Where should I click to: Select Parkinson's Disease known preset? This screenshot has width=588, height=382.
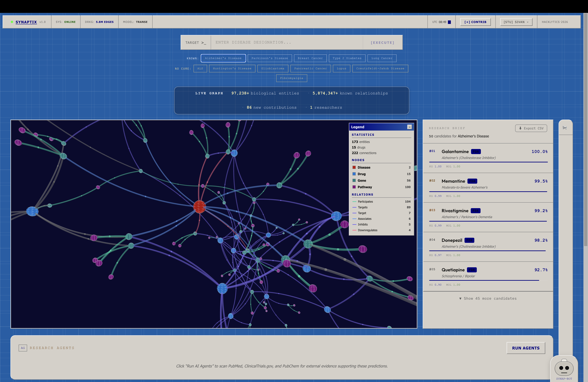click(x=269, y=58)
